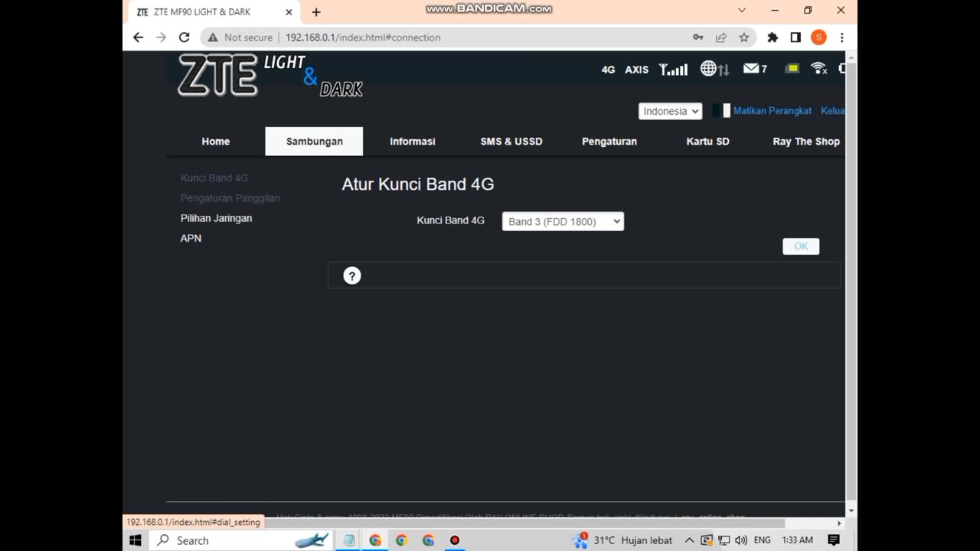
Task: Select the black dark theme swatch
Action: 717,110
